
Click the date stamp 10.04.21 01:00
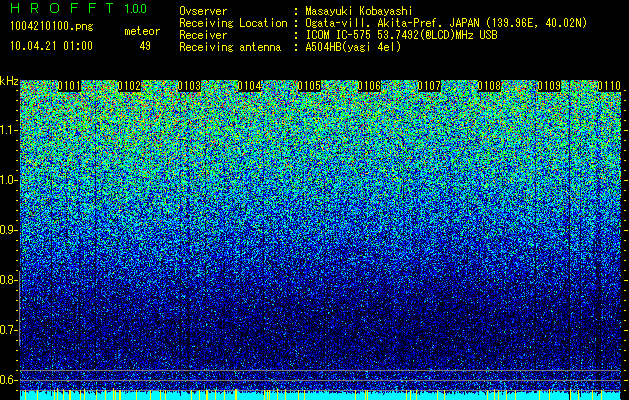(x=51, y=46)
